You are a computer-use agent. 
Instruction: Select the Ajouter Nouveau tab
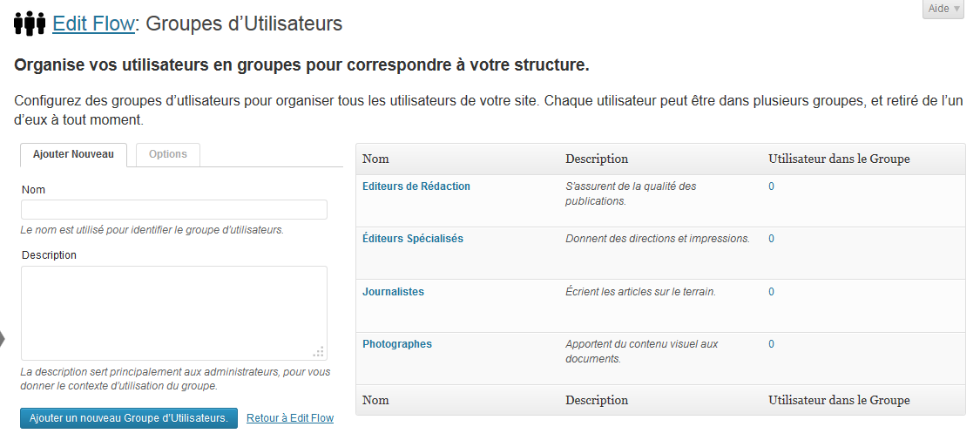(x=73, y=154)
